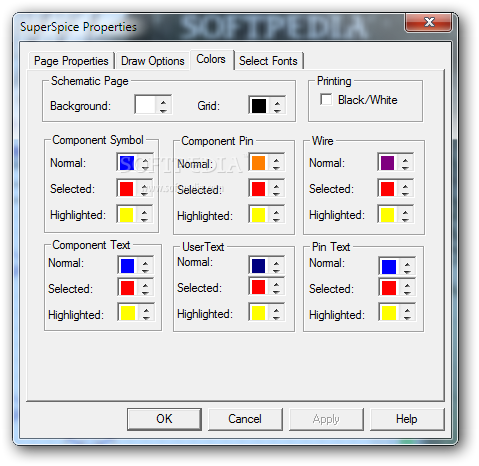Cancel the SuperSpice Properties dialog
Image resolution: width=479 pixels, height=466 pixels.
coord(245,419)
